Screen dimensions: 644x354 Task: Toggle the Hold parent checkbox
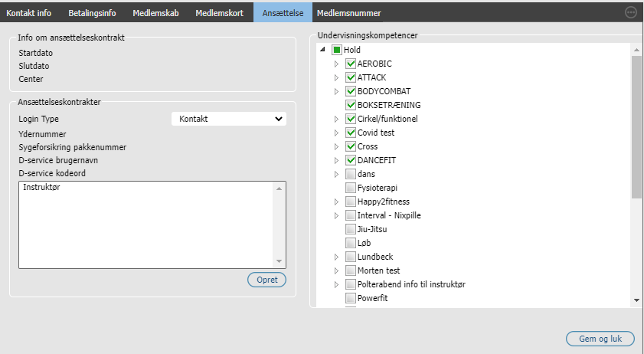click(337, 50)
